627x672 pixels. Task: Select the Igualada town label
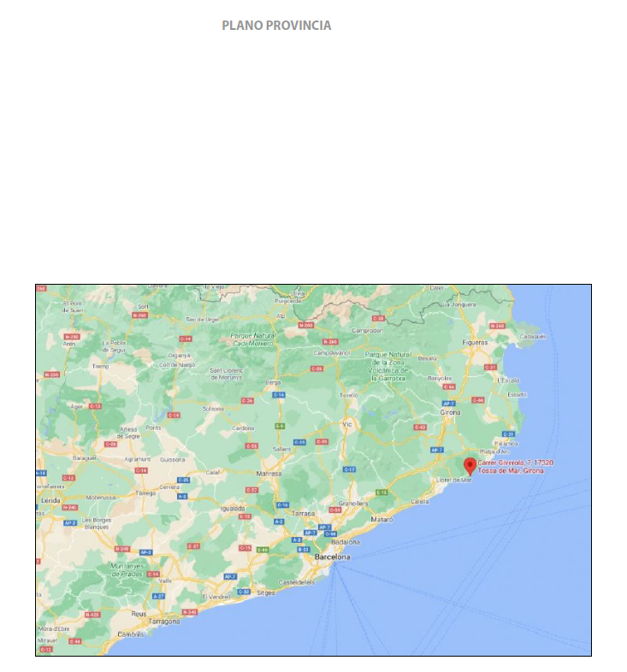(233, 507)
